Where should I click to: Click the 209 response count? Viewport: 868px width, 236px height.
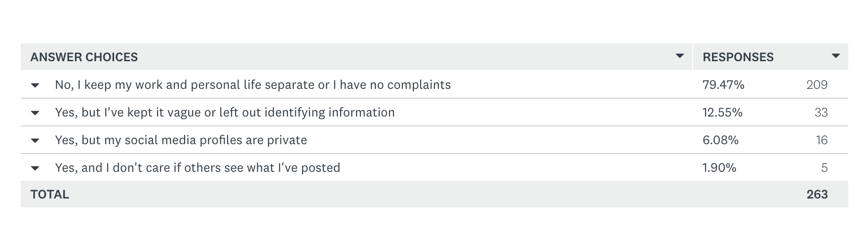[x=817, y=85]
